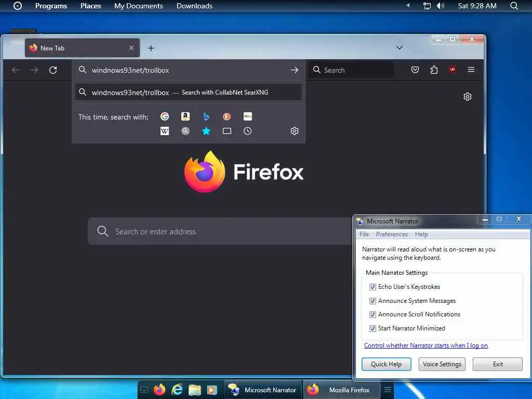
Task: Open top panel search magnifier
Action: 514,6
